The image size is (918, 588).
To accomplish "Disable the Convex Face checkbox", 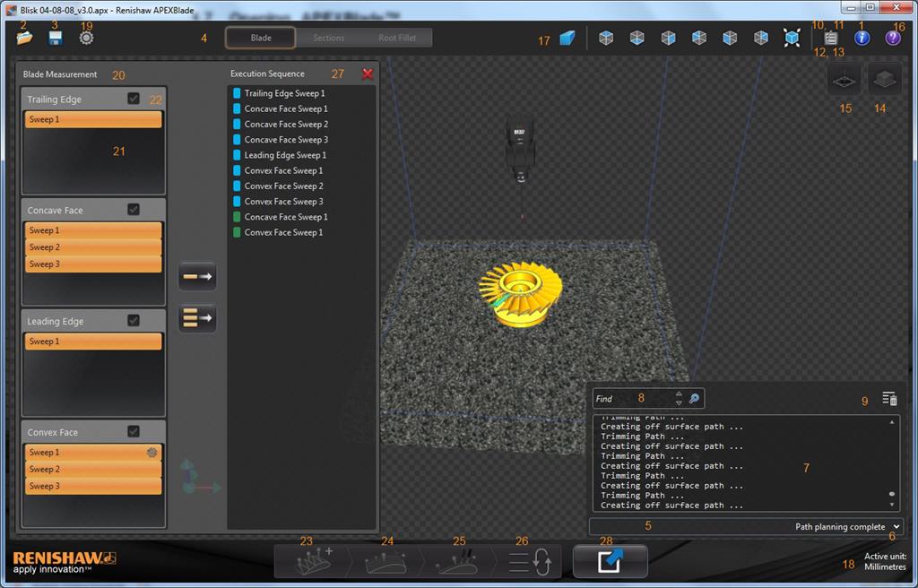I will [134, 431].
